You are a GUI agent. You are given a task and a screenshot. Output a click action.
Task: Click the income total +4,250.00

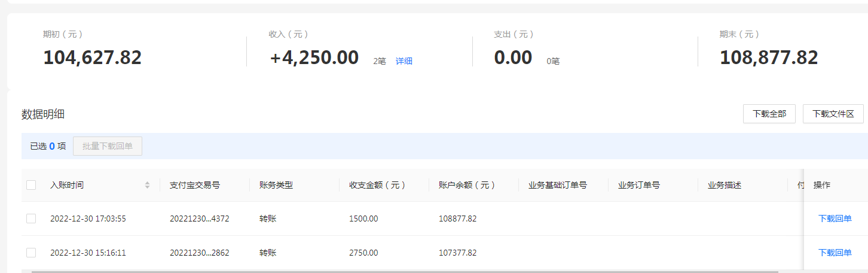[x=314, y=57]
